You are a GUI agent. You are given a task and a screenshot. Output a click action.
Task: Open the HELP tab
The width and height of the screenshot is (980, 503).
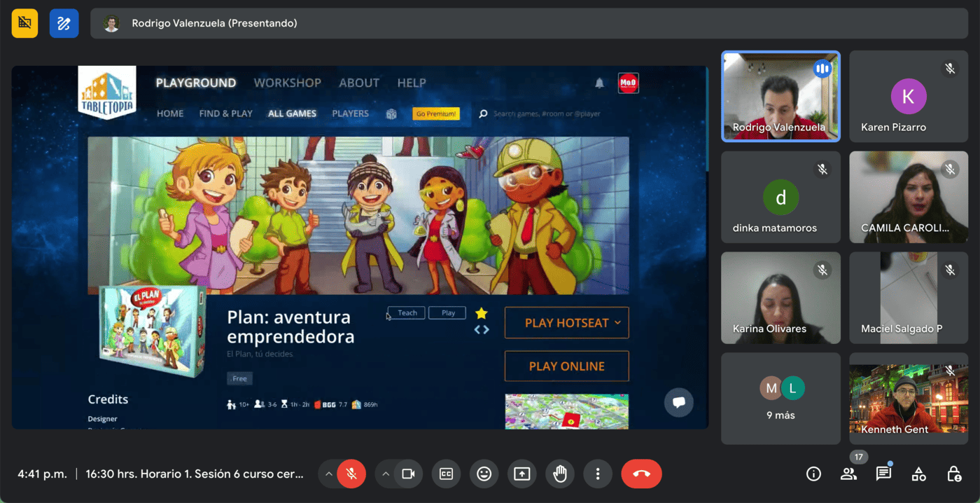click(x=412, y=83)
